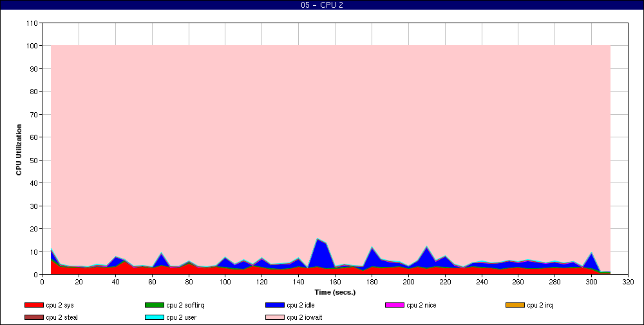Click the y-axis value 100
Screen dimensions: 644x325
32,46
